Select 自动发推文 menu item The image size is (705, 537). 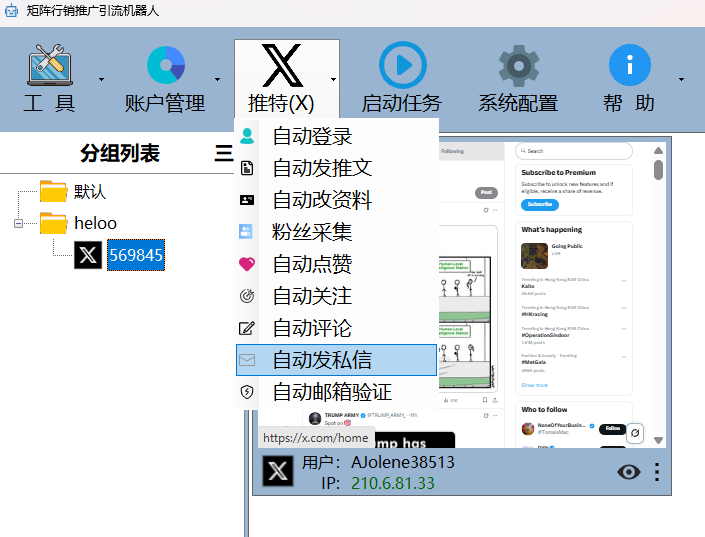tap(336, 168)
